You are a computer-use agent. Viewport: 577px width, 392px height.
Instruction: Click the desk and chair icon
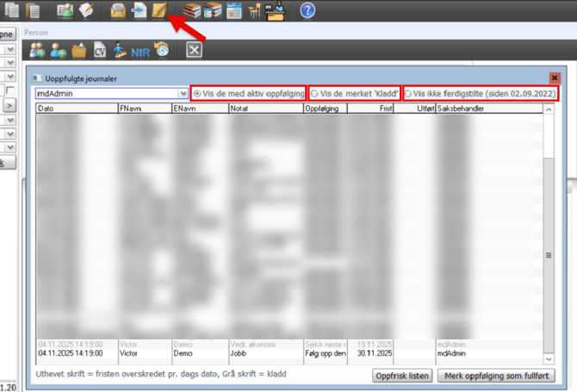[253, 10]
